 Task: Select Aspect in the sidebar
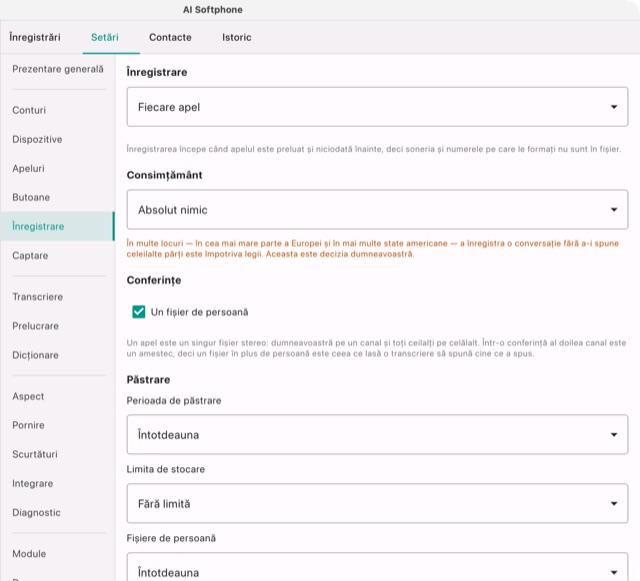point(58,396)
